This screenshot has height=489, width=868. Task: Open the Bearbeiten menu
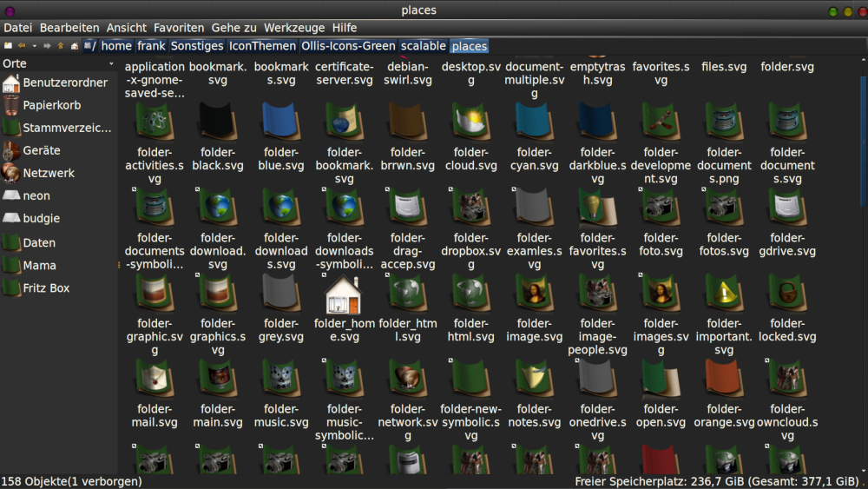[x=69, y=28]
